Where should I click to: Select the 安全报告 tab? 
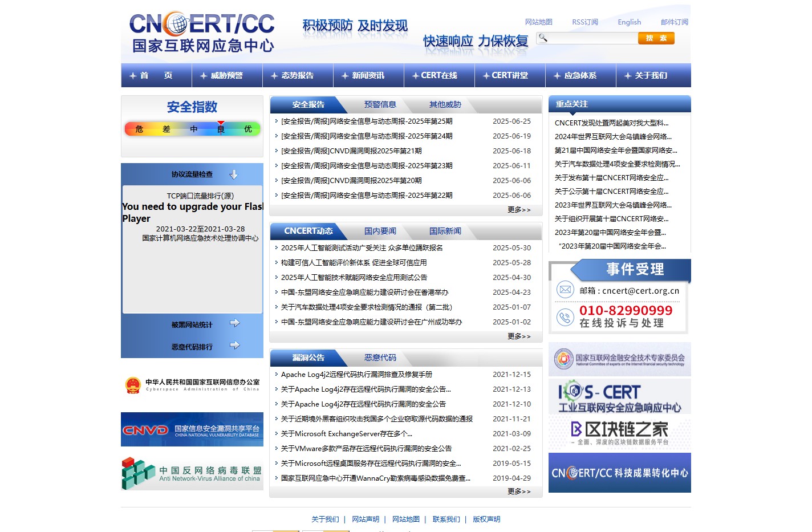click(308, 104)
